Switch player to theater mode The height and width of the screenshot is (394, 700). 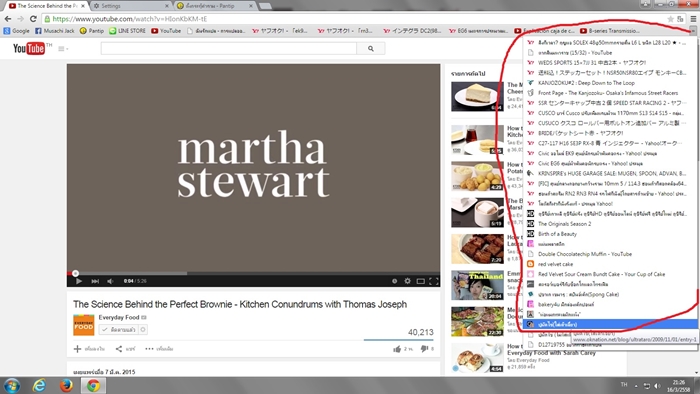pos(421,281)
